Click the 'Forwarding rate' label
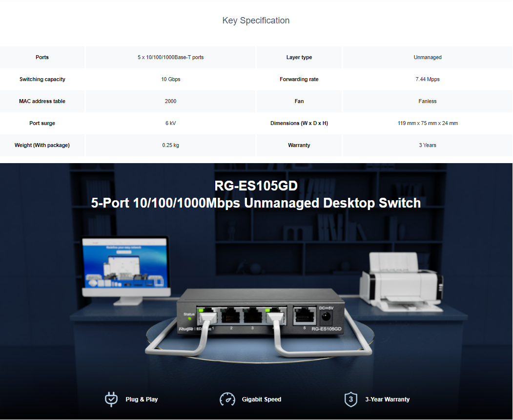The height and width of the screenshot is (420, 513). [x=299, y=79]
